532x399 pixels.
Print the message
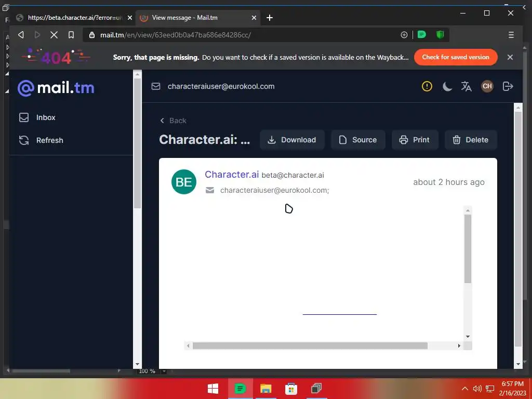click(x=415, y=140)
